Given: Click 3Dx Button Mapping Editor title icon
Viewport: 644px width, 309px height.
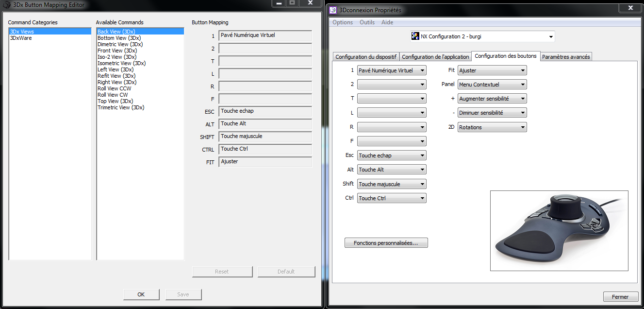Looking at the screenshot, I should click(x=7, y=5).
